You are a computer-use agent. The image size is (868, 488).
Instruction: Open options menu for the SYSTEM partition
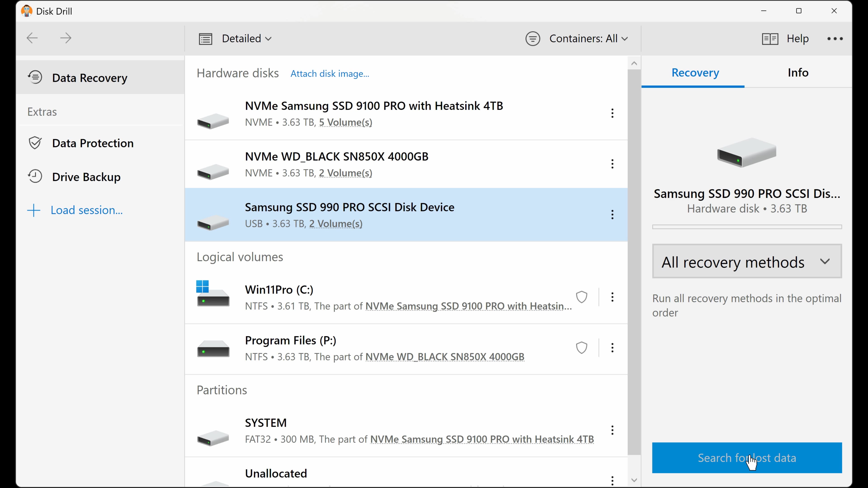[612, 430]
